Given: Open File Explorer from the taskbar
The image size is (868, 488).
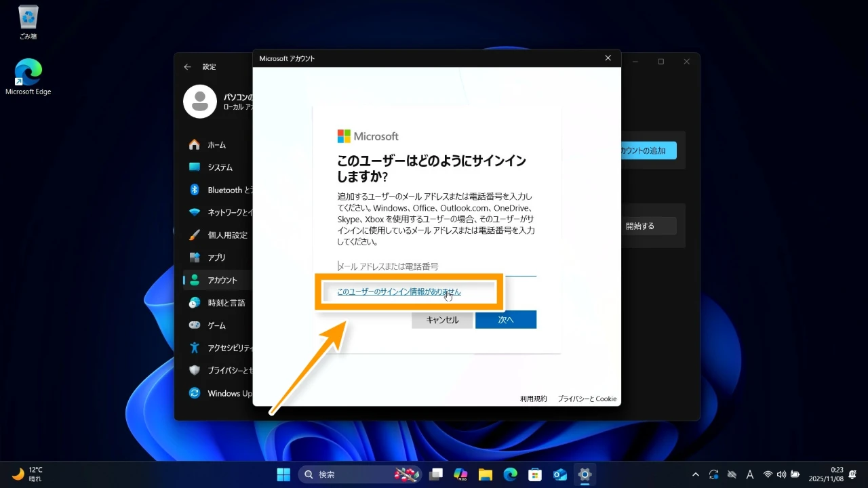Looking at the screenshot, I should [485, 474].
